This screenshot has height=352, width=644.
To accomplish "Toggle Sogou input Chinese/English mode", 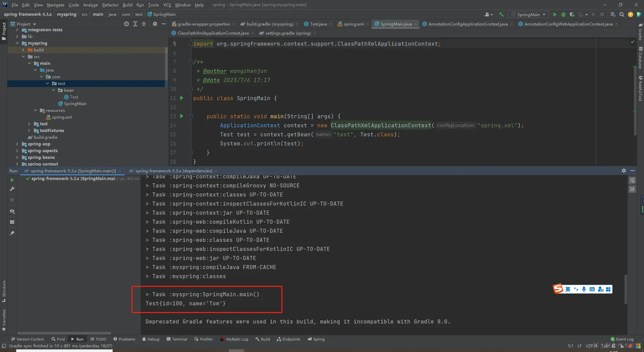I will (568, 289).
